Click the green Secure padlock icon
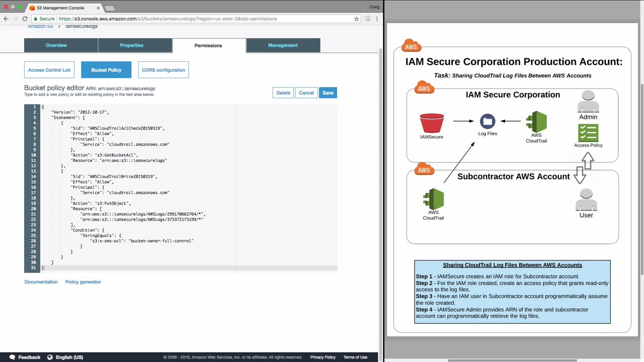The image size is (644, 362). 35,19
